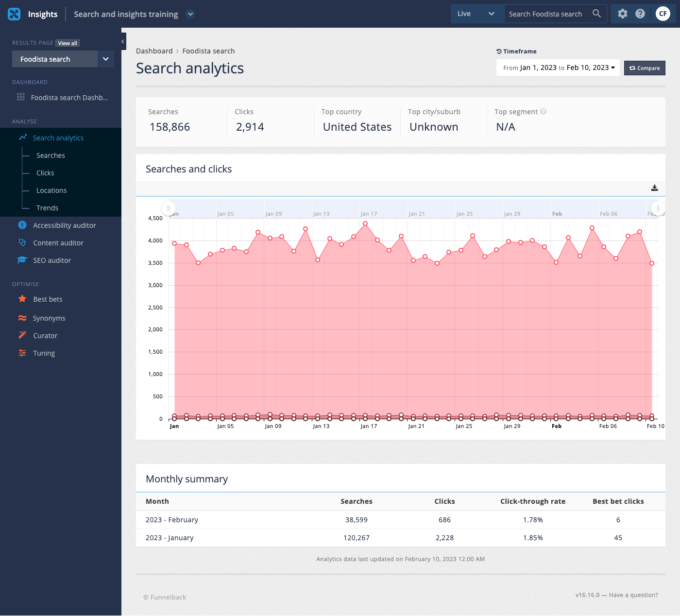Screen dimensions: 680x616
Task: Open the Synonyms tool icon
Action: [x=22, y=318]
